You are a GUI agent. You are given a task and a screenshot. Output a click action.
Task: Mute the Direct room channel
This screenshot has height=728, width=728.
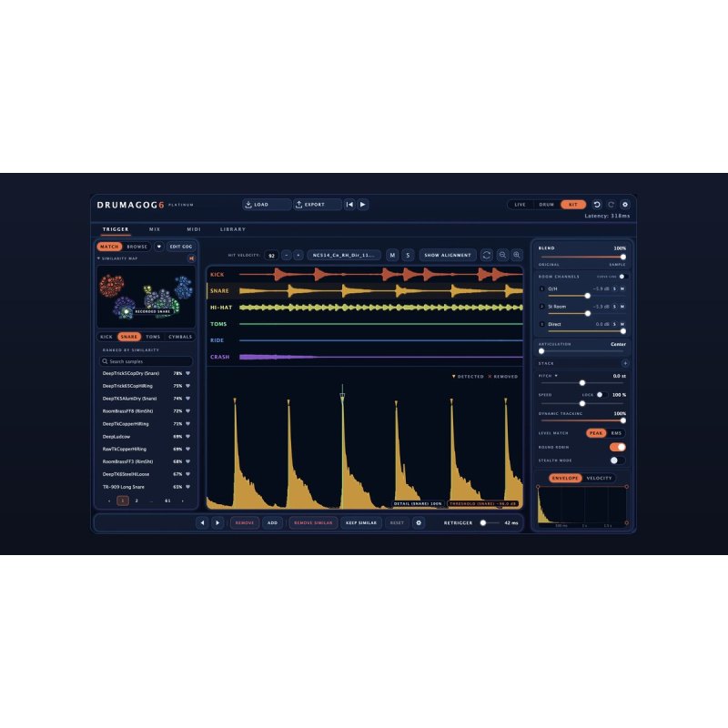(622, 324)
